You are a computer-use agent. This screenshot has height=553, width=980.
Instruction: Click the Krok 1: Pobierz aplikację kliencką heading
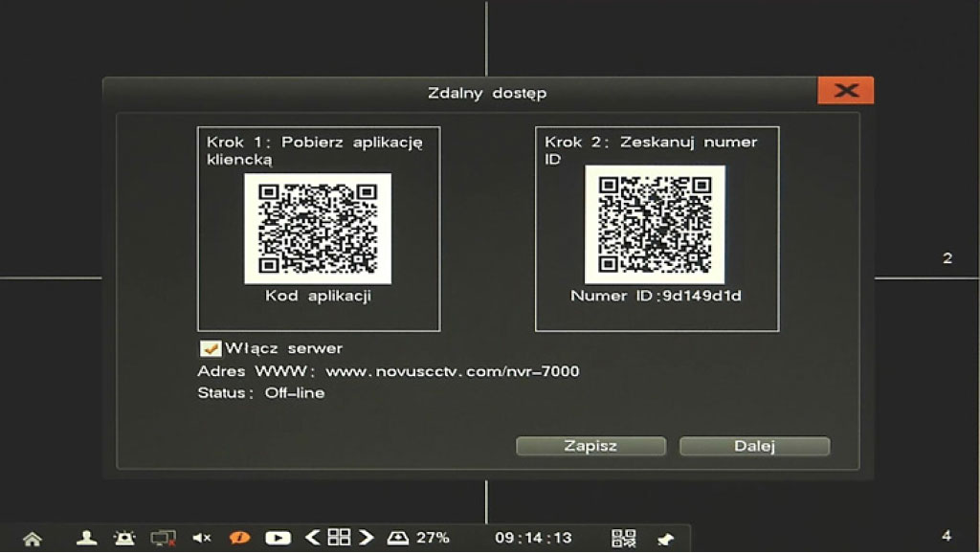point(314,150)
